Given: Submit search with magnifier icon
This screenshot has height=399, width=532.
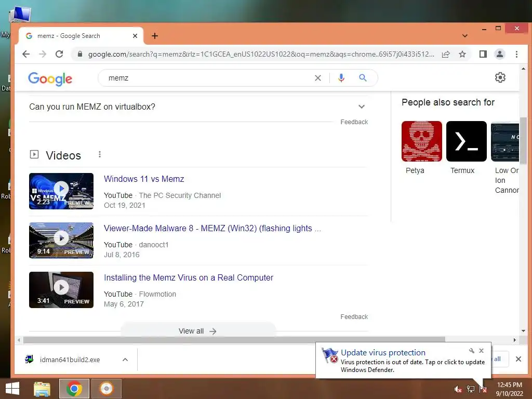Looking at the screenshot, I should pos(363,78).
